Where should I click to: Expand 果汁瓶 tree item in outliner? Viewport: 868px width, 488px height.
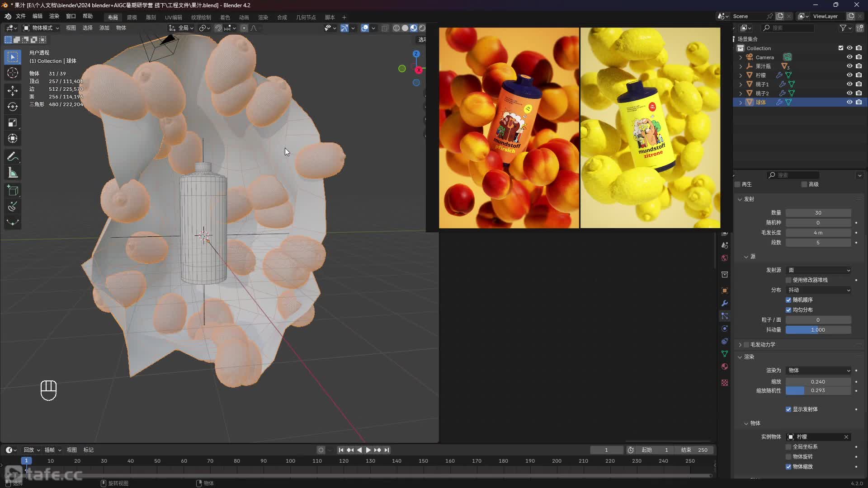(x=741, y=66)
